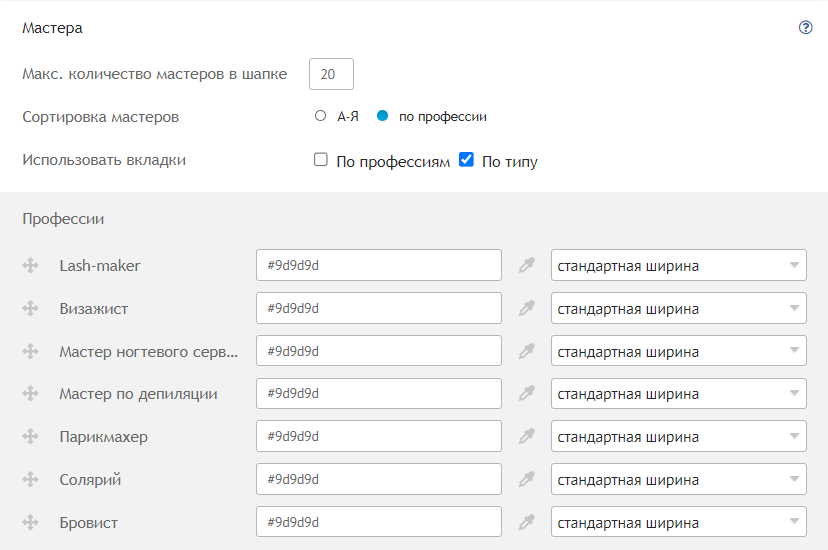The height and width of the screenshot is (550, 828).
Task: Open width dropdown for Солярий row
Action: [x=679, y=479]
